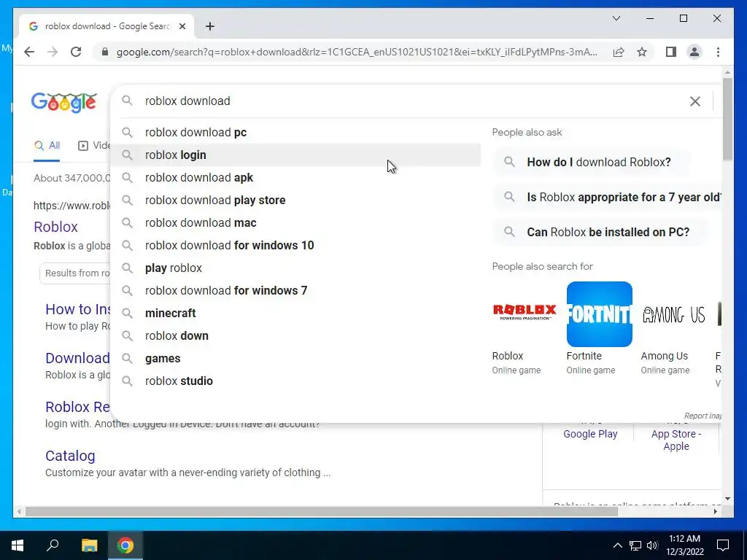
Task: Open the Roblox main result link
Action: click(x=55, y=227)
